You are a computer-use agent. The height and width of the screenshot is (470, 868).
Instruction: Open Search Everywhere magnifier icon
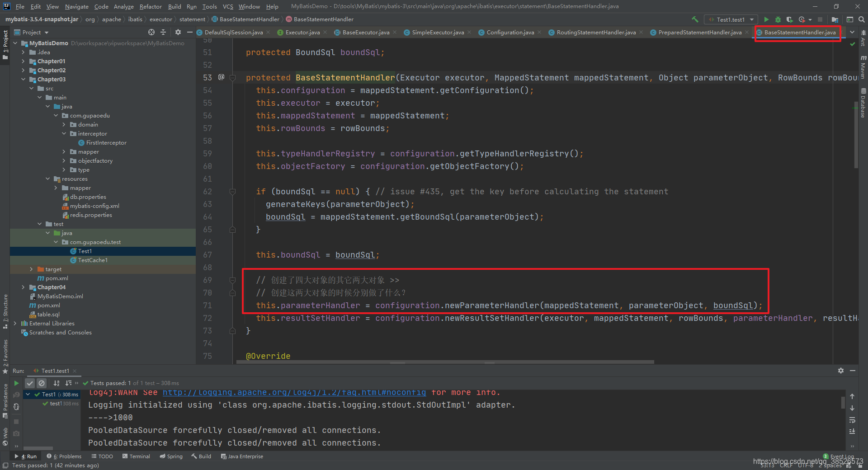coord(862,19)
